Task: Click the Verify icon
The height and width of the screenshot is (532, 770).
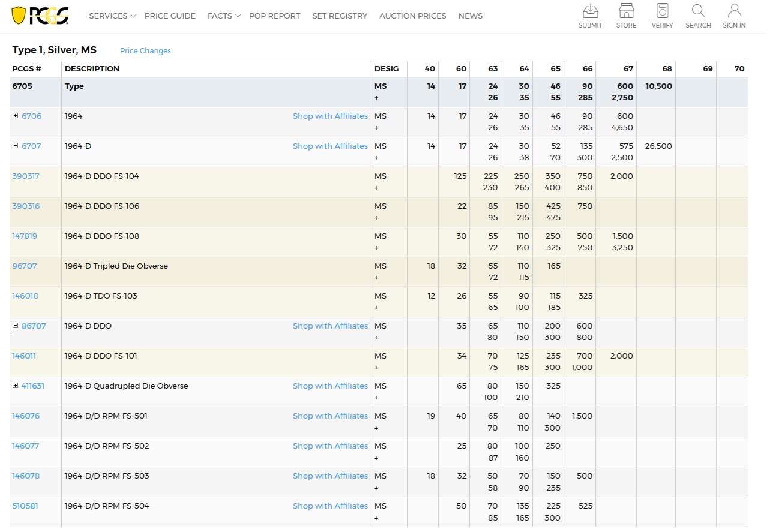Action: (x=662, y=11)
